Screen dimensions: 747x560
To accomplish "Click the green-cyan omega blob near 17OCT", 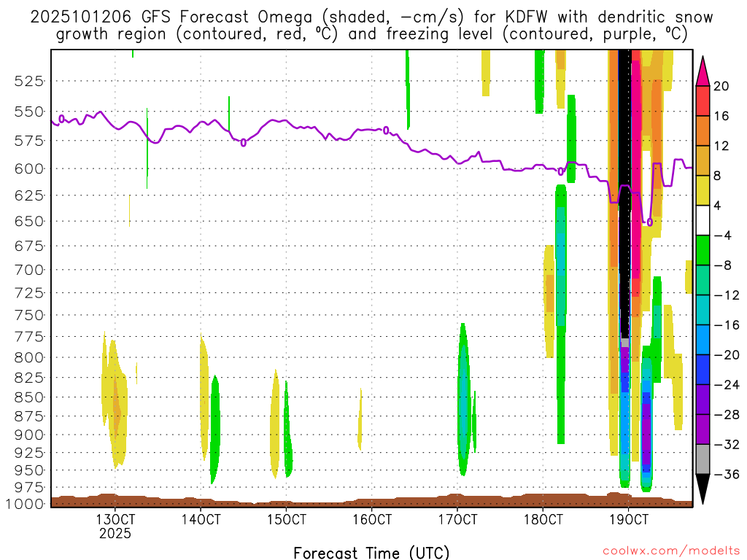I will [x=463, y=400].
